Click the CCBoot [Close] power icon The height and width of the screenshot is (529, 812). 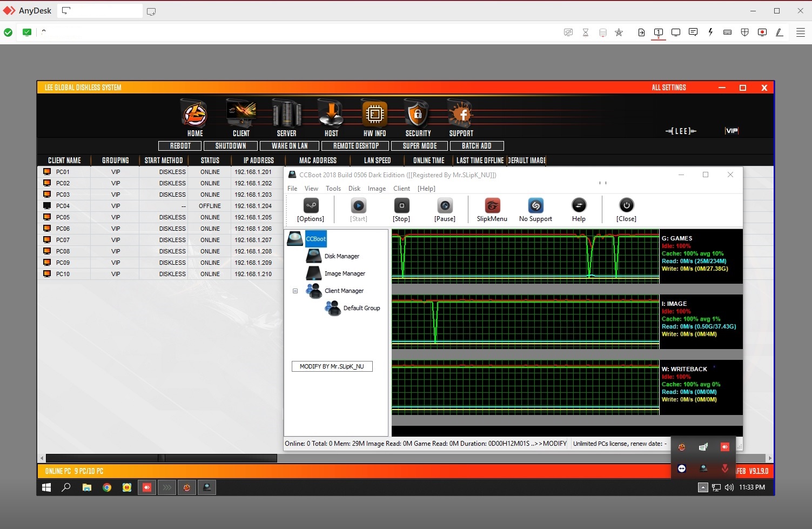tap(626, 205)
